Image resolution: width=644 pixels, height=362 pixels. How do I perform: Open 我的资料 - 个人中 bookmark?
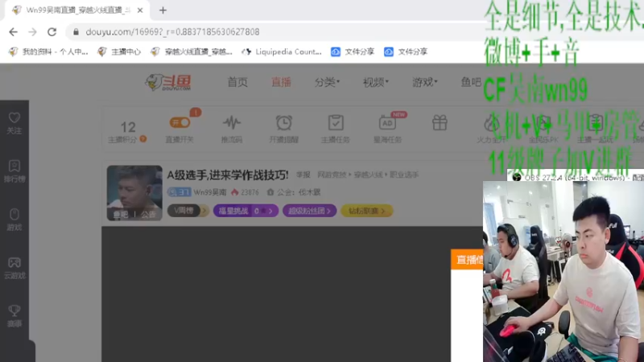click(48, 51)
